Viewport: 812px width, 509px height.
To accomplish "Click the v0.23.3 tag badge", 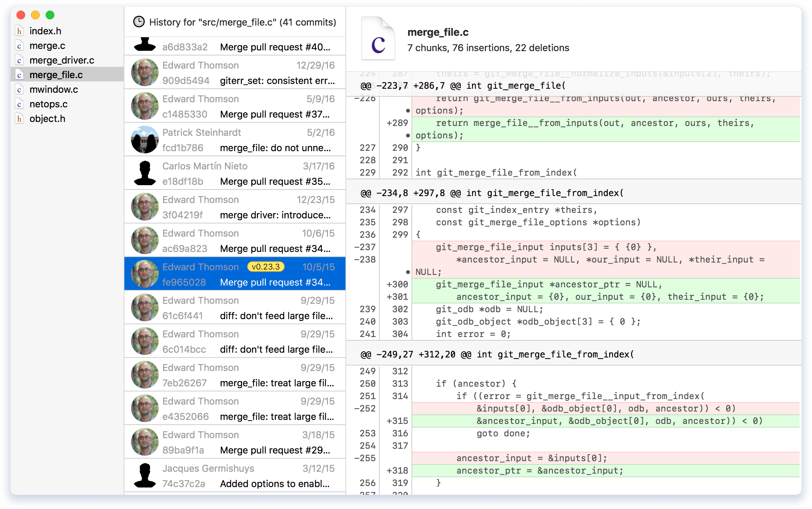I will point(266,267).
